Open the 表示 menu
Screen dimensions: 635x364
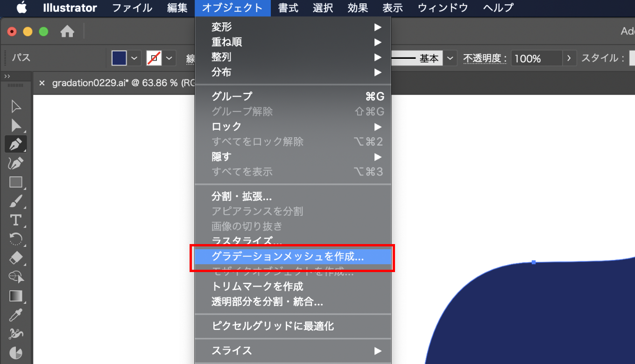point(393,8)
